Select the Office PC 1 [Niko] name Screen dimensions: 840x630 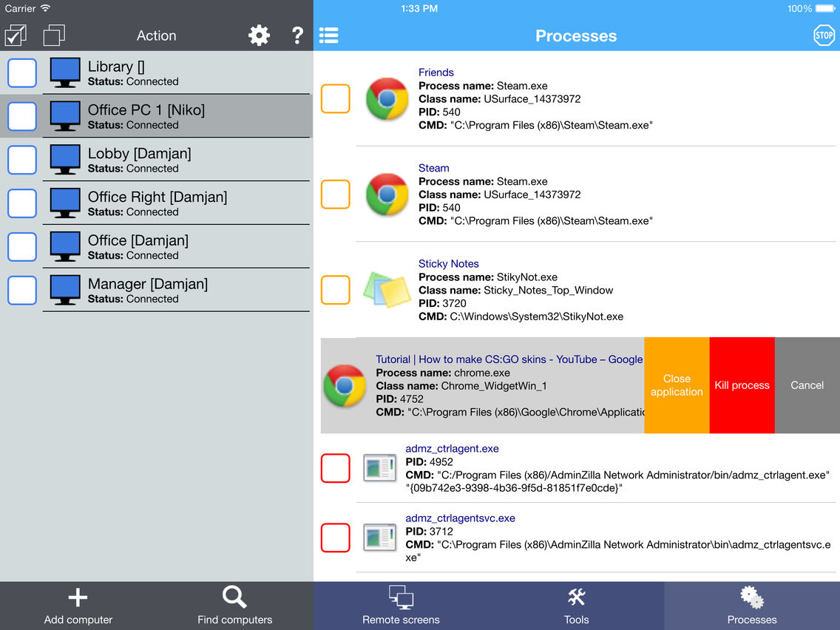(146, 110)
